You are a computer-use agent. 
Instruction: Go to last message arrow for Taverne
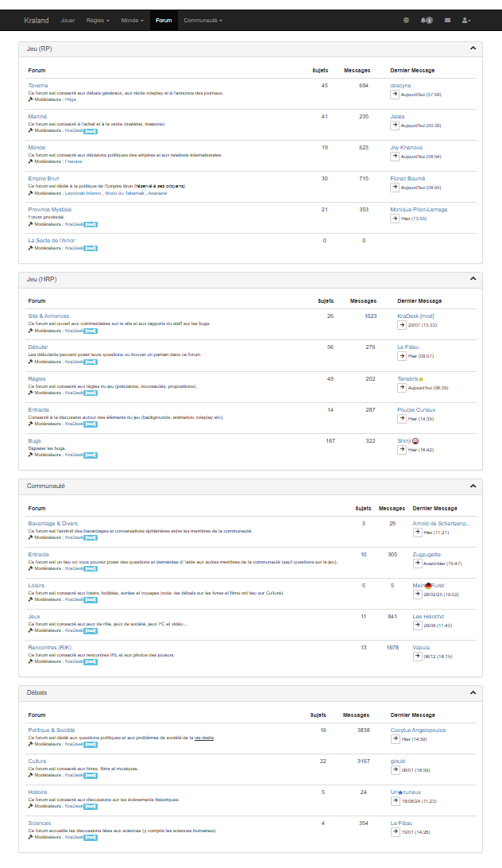click(x=395, y=94)
